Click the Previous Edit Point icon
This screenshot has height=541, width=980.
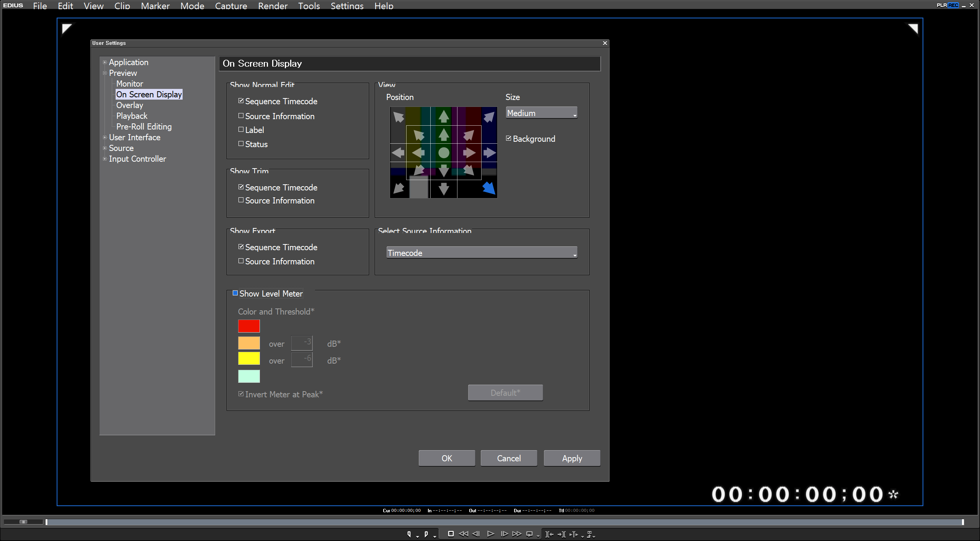point(549,534)
